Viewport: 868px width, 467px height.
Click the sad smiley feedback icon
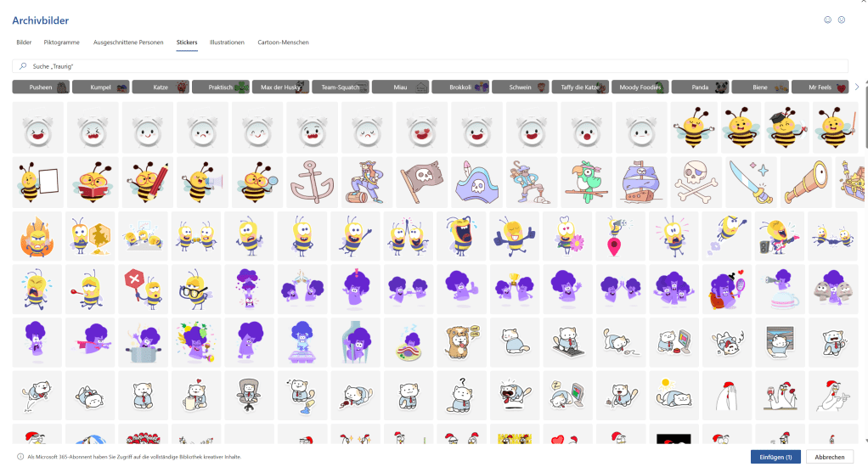point(842,20)
